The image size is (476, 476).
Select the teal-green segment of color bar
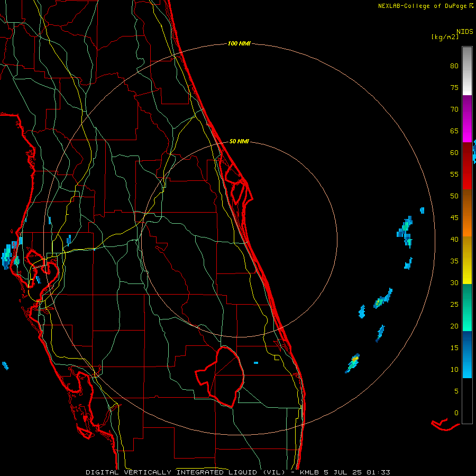[467, 307]
